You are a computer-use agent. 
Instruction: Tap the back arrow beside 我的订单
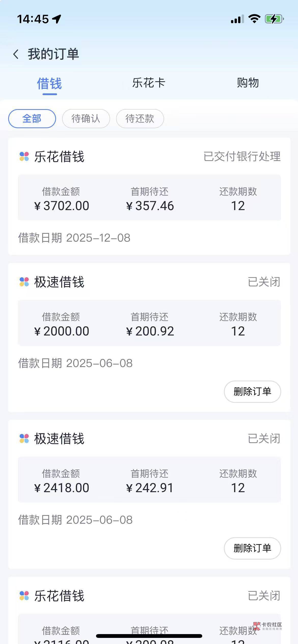pos(16,54)
